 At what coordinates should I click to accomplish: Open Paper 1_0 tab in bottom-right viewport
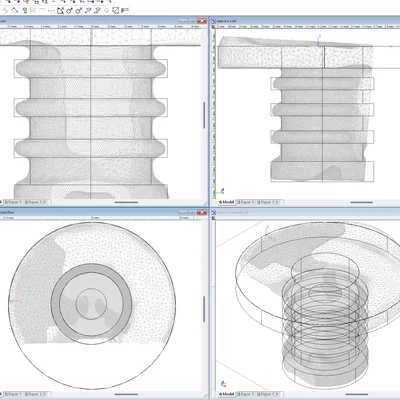(268, 394)
